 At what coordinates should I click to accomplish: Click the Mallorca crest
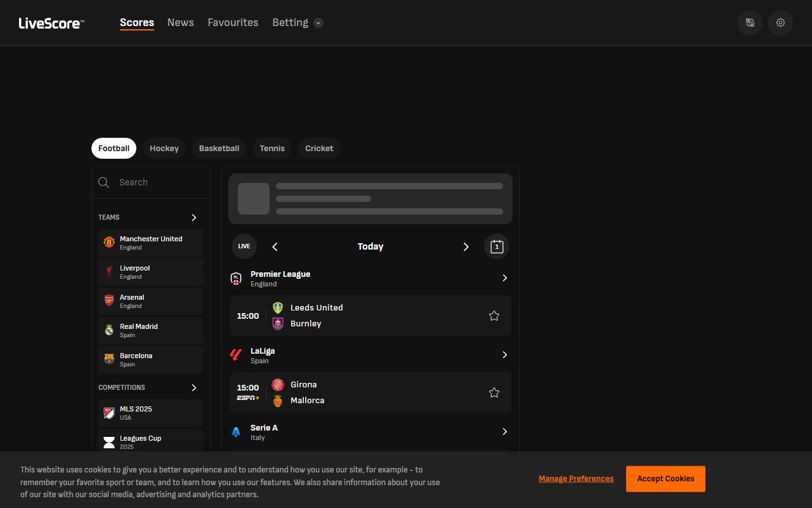(x=278, y=400)
